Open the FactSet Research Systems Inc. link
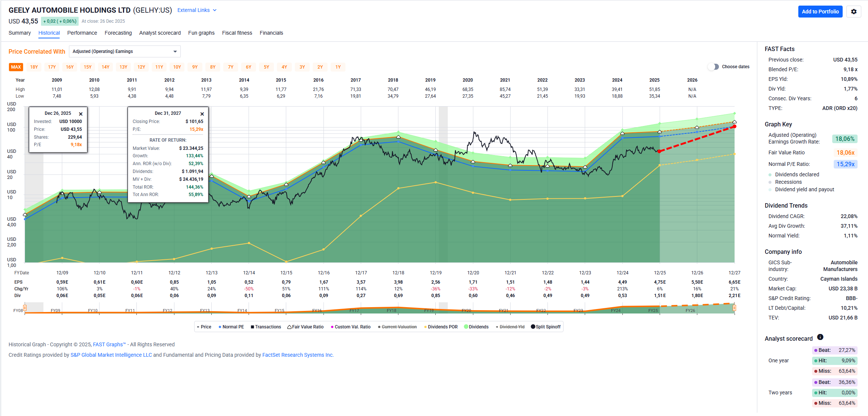Screen dimensions: 868x416 pos(298,355)
